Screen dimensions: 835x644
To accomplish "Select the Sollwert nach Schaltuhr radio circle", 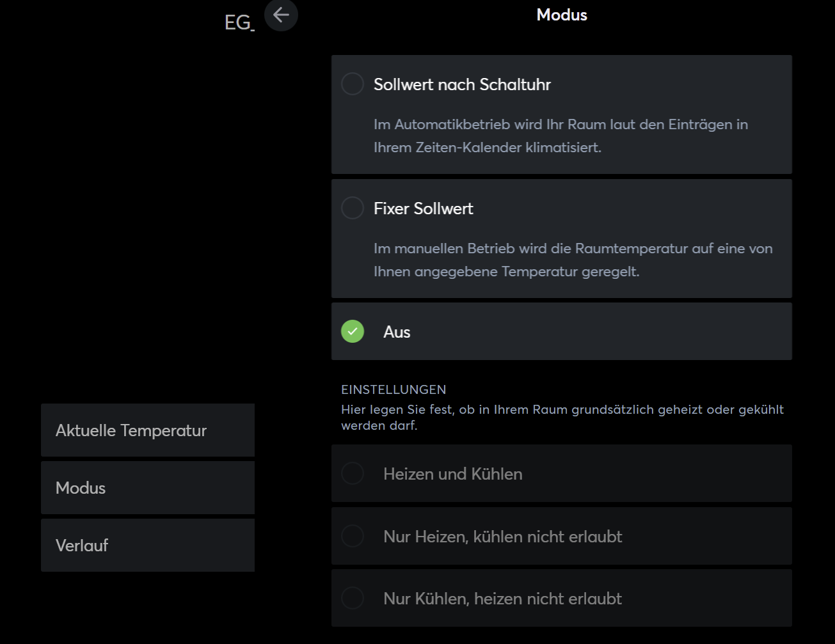I will tap(353, 84).
